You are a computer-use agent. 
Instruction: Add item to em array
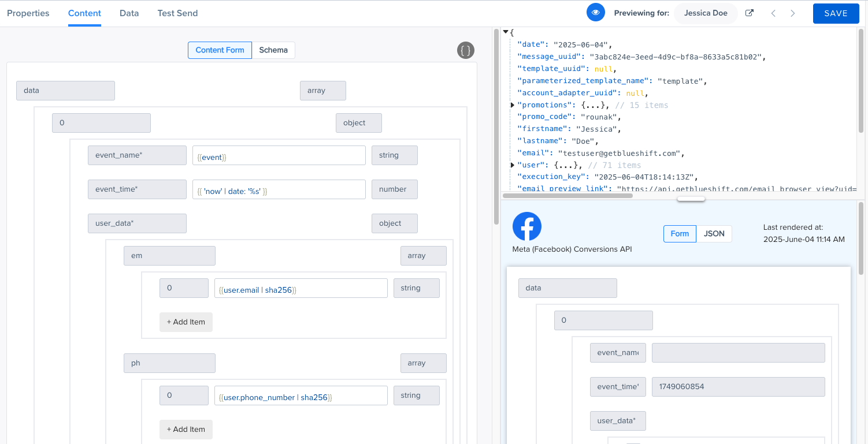186,322
